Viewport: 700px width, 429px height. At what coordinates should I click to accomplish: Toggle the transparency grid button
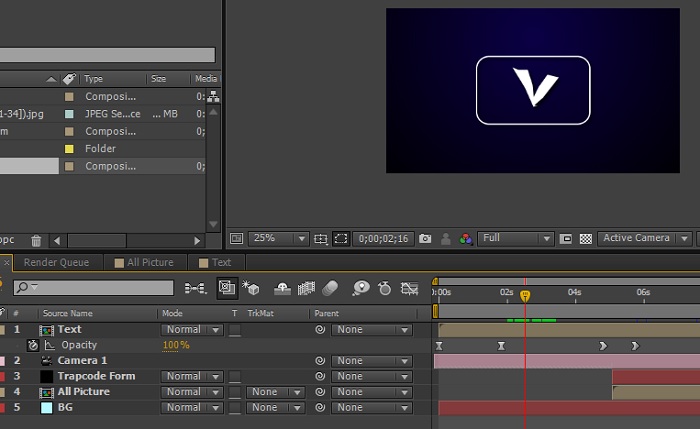click(x=586, y=239)
